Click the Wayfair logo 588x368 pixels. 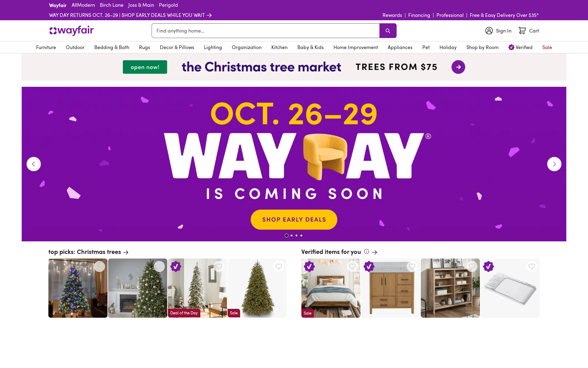tap(72, 30)
